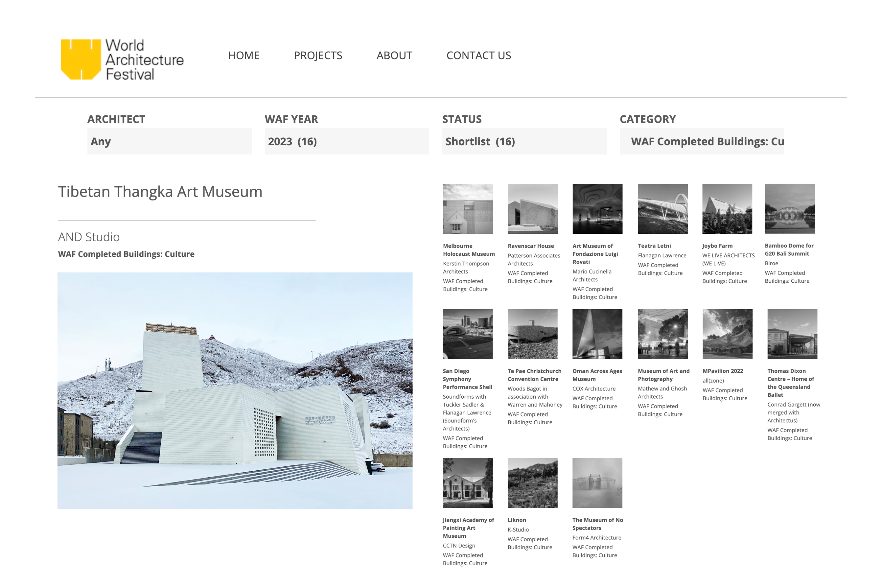Follow the Joybo Farm title link

tap(717, 246)
